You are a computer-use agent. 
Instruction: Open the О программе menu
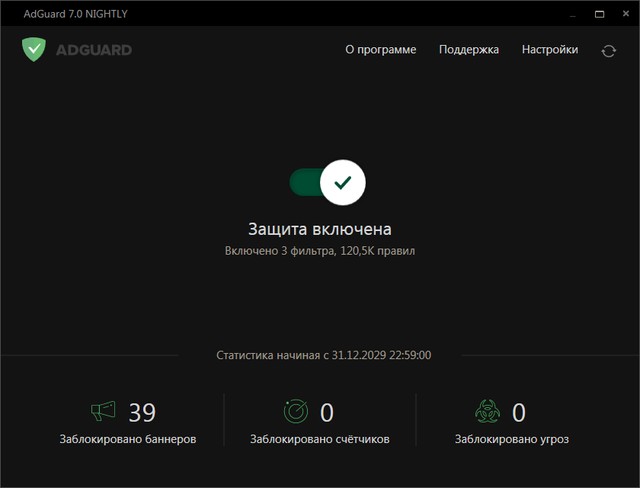point(381,50)
